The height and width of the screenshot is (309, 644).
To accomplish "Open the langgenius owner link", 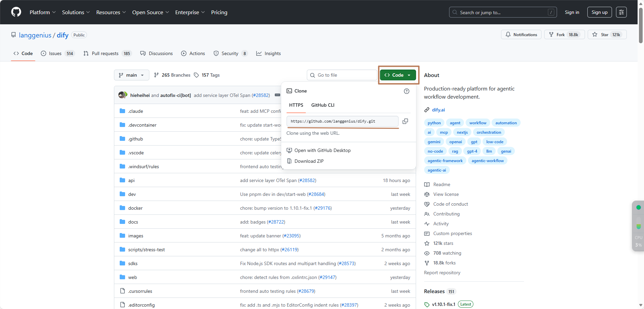I will (x=35, y=35).
